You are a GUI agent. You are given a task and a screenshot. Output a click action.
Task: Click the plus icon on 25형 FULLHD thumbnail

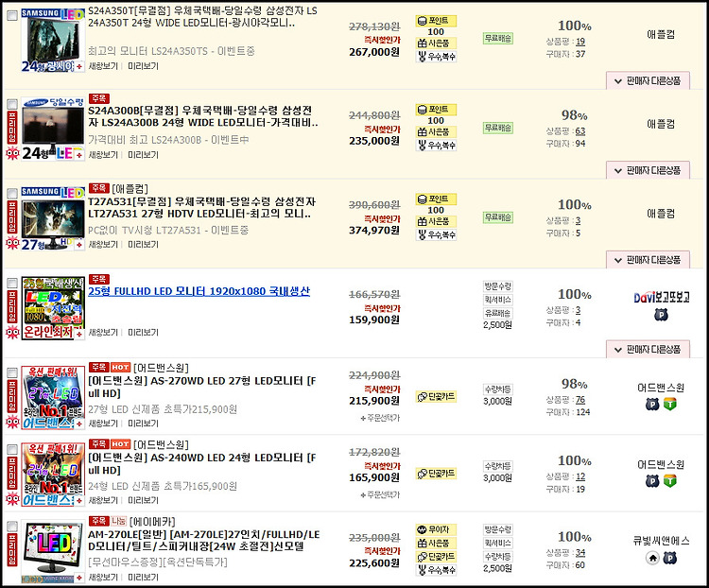coord(79,335)
